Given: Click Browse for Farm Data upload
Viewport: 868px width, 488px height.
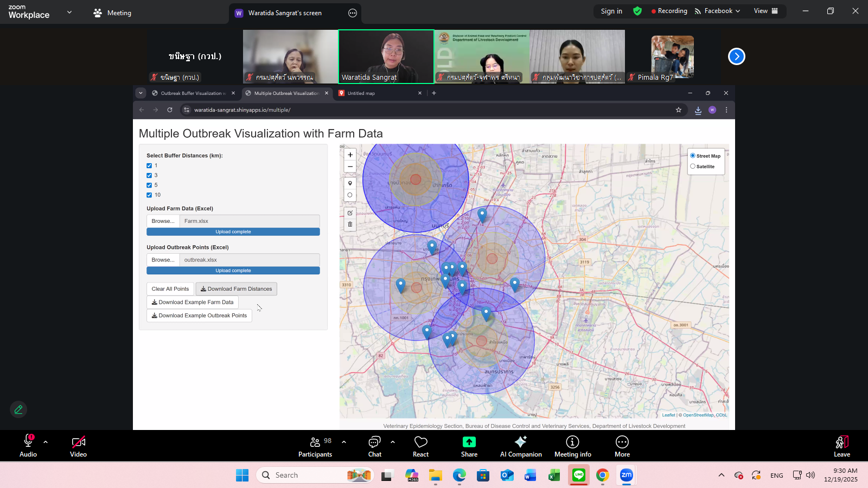Looking at the screenshot, I should pyautogui.click(x=163, y=221).
